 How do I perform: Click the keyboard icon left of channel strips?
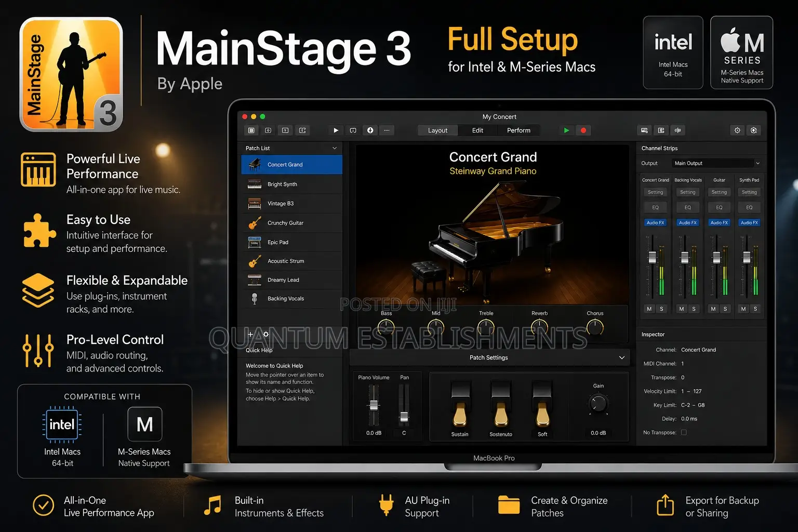[644, 130]
